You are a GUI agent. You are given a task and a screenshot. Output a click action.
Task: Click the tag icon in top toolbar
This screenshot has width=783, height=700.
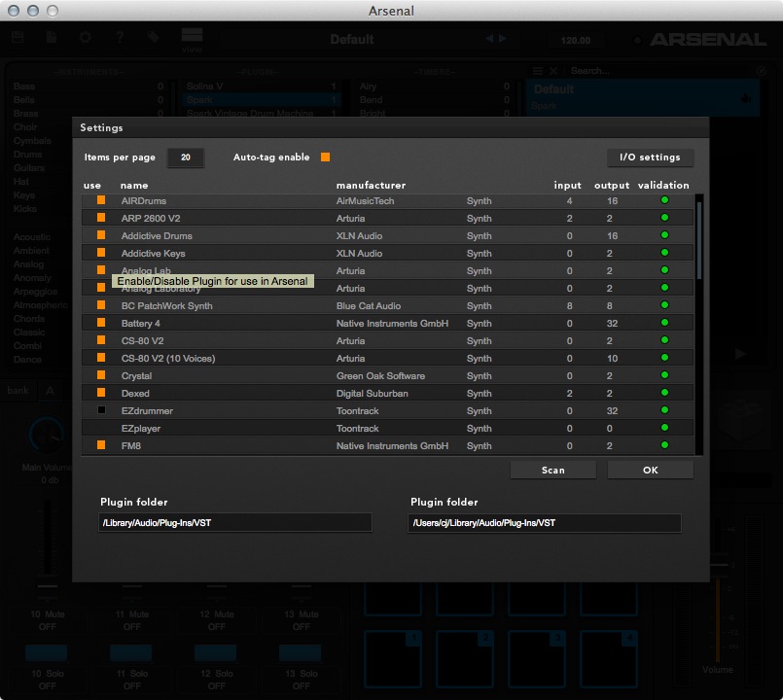coord(154,37)
